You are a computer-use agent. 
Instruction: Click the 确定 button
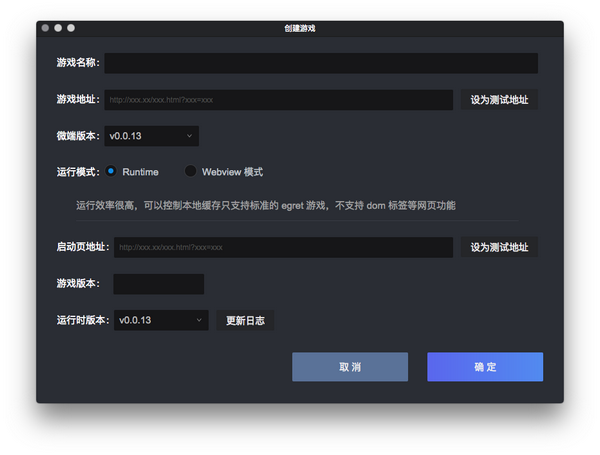point(485,367)
